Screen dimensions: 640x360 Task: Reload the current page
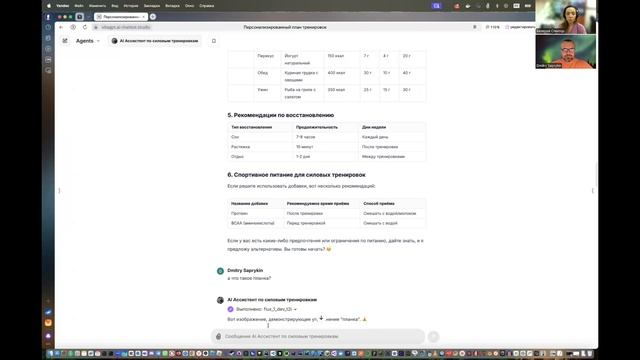point(85,27)
